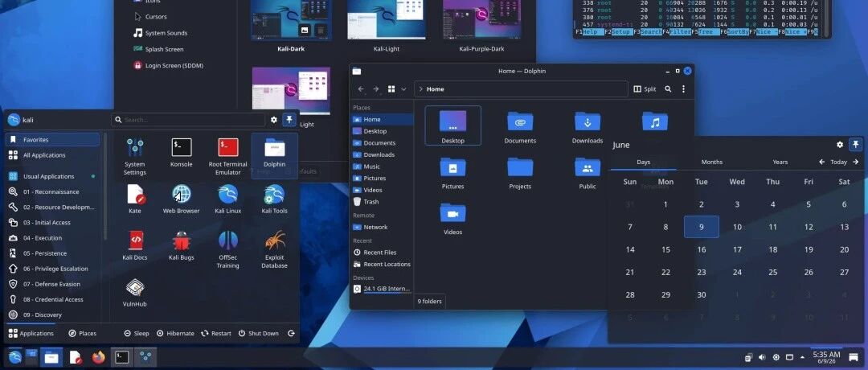
Task: Open OffSec Training shortcut
Action: 227,249
